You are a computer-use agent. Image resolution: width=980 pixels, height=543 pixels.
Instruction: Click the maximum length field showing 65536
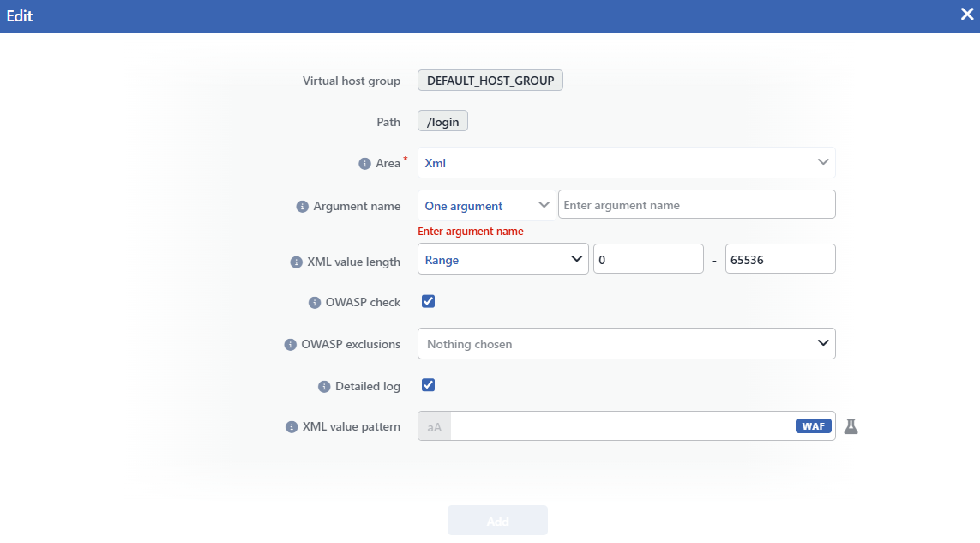tap(780, 259)
